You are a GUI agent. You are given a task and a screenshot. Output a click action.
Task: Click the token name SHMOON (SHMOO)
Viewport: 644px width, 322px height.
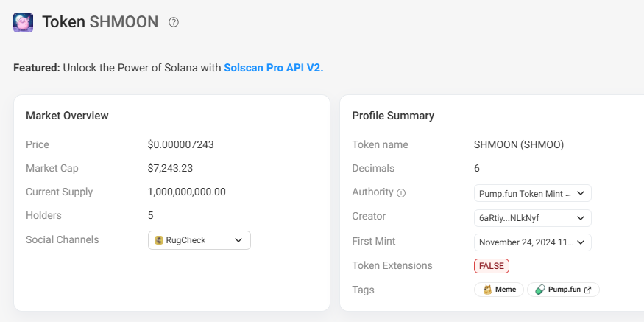click(519, 144)
